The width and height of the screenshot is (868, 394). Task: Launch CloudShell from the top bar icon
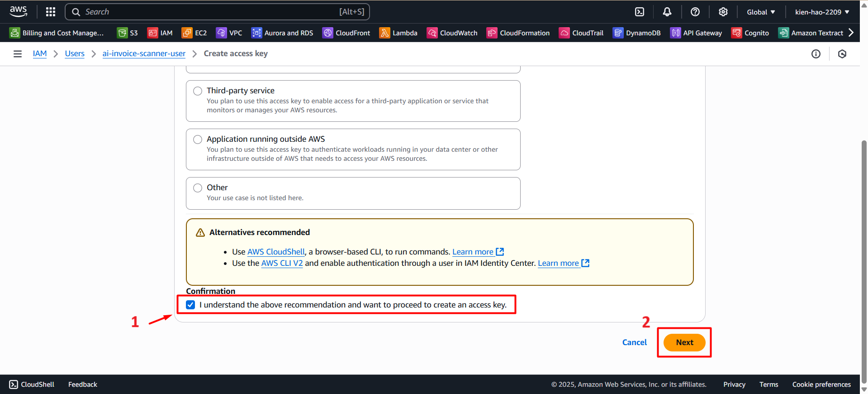point(640,12)
